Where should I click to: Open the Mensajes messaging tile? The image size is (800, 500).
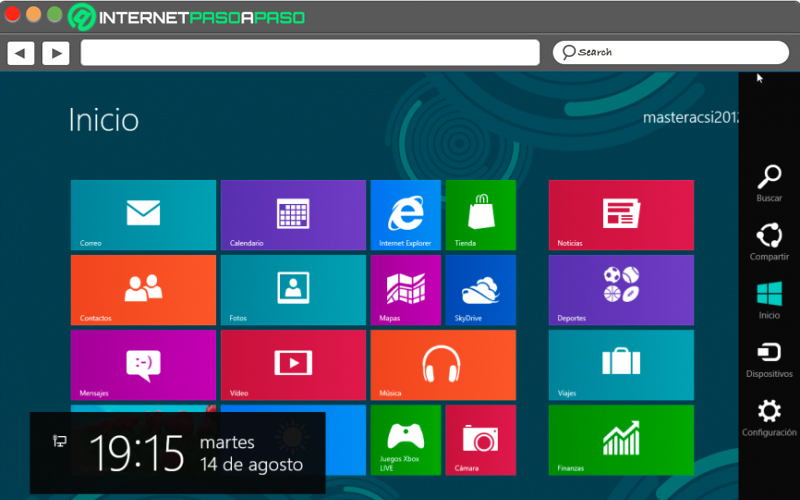click(x=143, y=365)
